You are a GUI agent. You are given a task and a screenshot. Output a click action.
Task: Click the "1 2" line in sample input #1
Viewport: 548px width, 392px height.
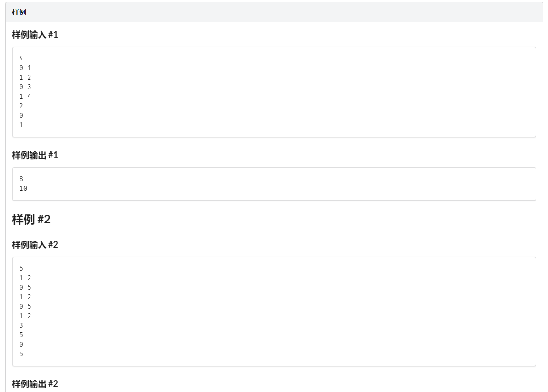tap(25, 77)
